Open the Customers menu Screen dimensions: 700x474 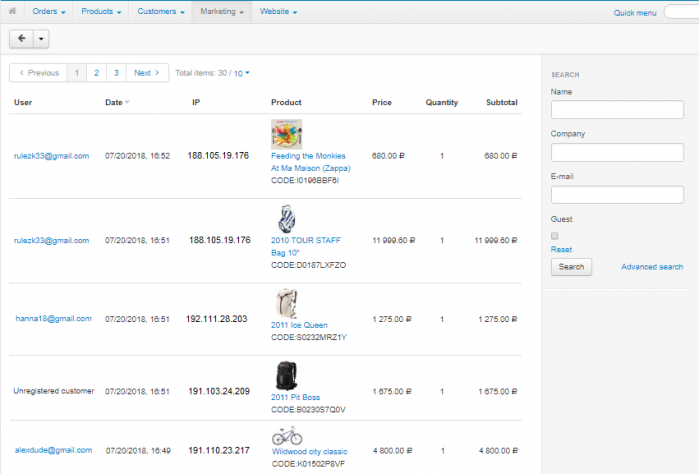pyautogui.click(x=161, y=12)
